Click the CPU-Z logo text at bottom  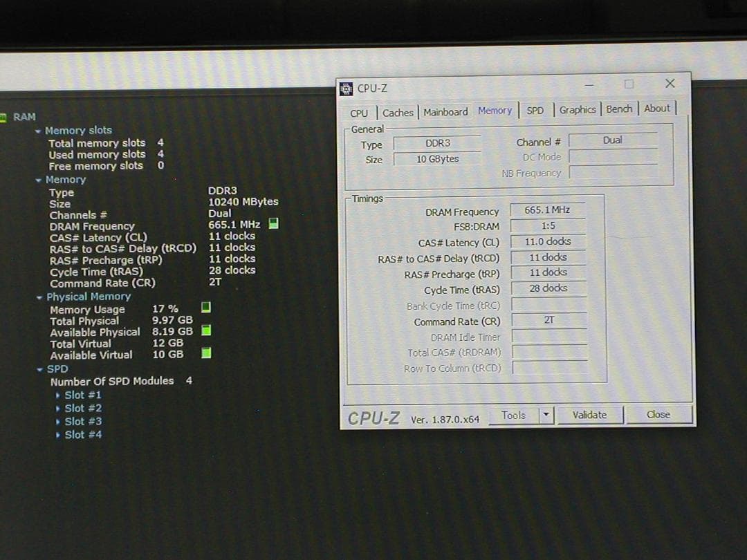coord(373,418)
